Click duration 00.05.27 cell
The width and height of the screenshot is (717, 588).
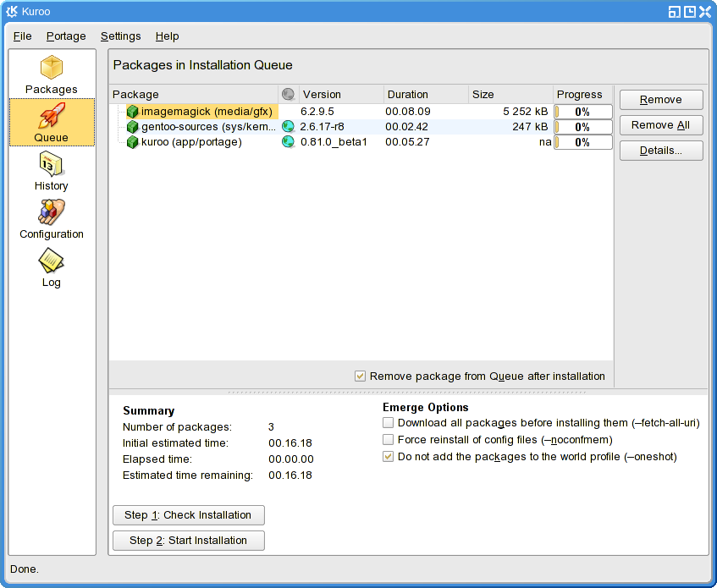(x=407, y=142)
